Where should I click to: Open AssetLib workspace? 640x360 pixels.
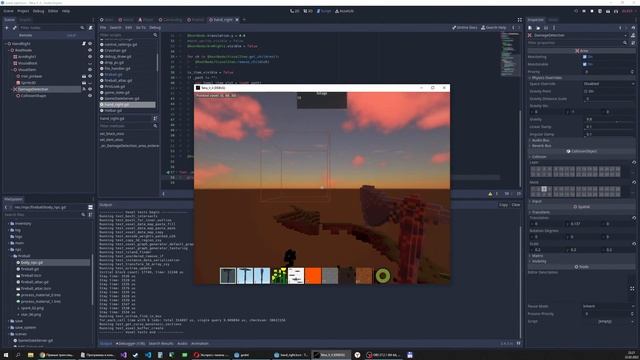[344, 11]
